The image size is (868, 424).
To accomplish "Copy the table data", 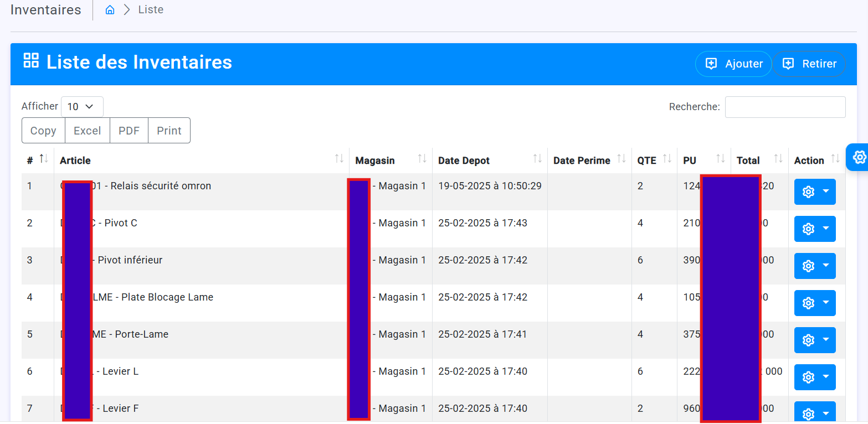I will click(x=43, y=130).
